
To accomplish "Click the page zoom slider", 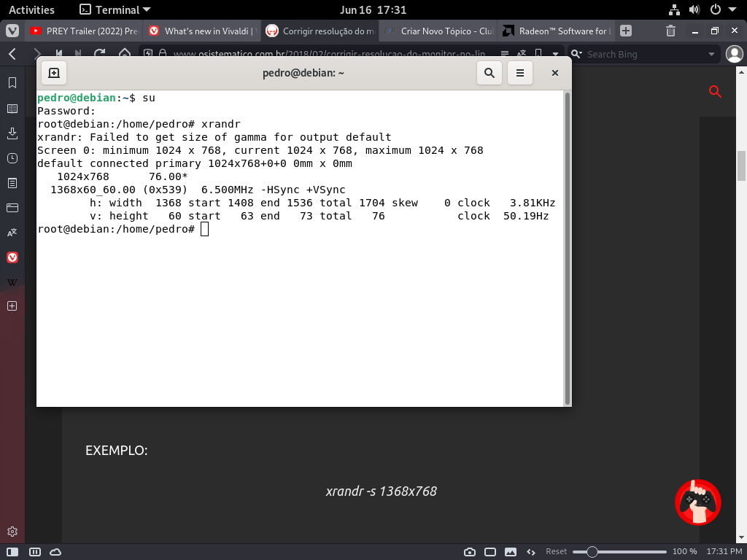I will click(x=619, y=552).
